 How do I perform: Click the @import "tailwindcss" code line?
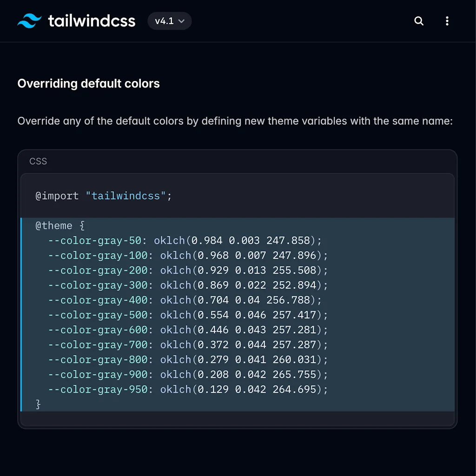coord(104,196)
